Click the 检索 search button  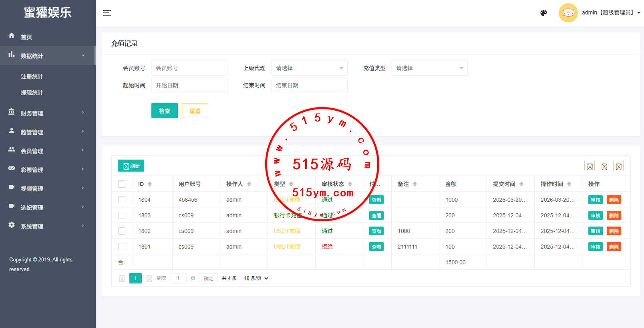click(165, 111)
